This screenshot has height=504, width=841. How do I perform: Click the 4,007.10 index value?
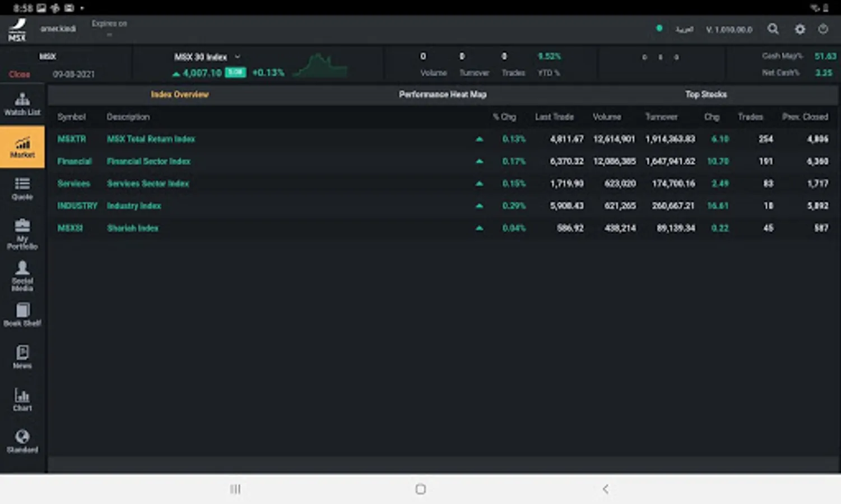pos(202,73)
